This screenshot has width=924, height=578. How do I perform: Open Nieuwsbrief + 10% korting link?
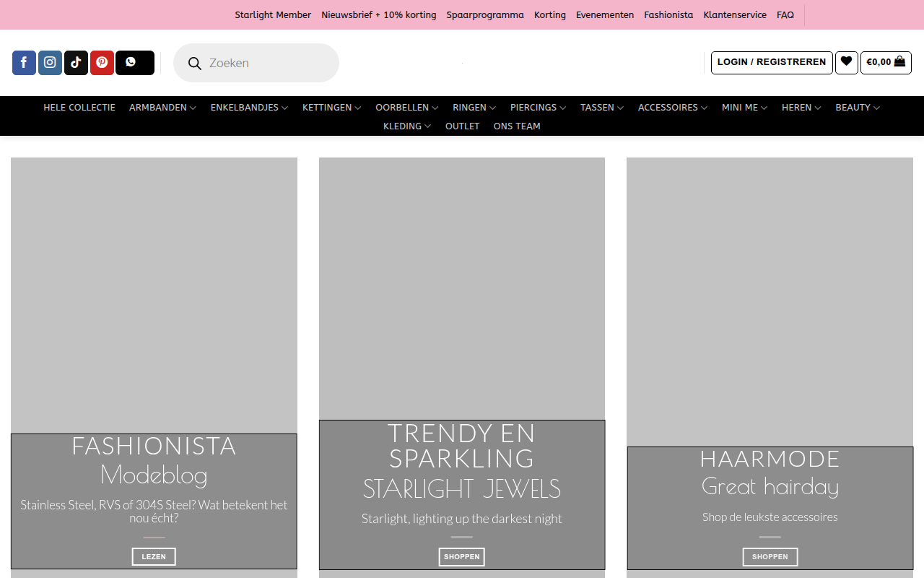click(x=379, y=15)
